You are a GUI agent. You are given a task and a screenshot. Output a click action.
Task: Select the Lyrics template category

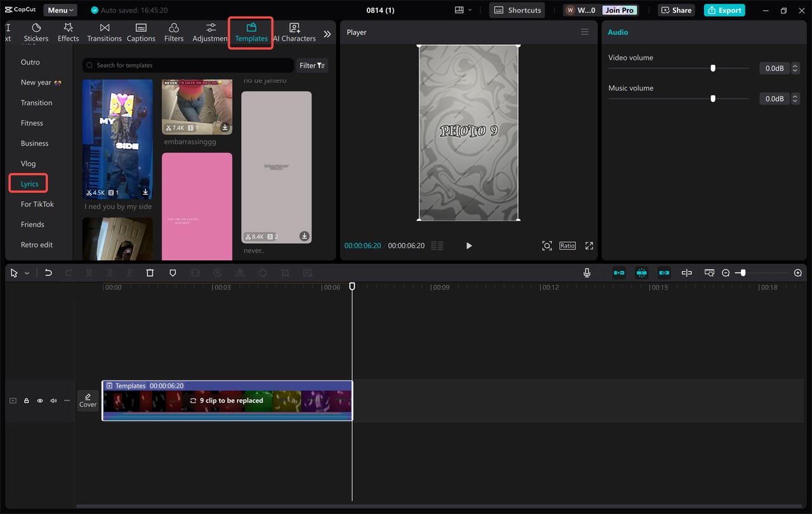(29, 184)
